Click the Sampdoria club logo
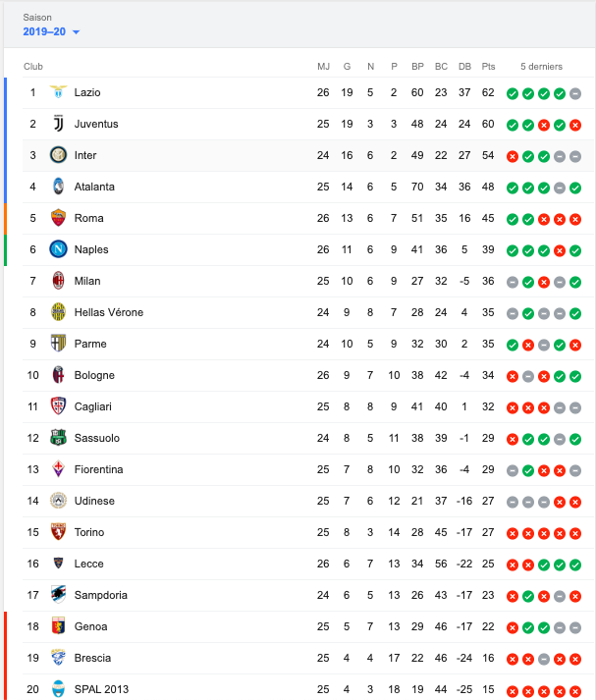Screen dimensions: 596x700 (x=58, y=595)
